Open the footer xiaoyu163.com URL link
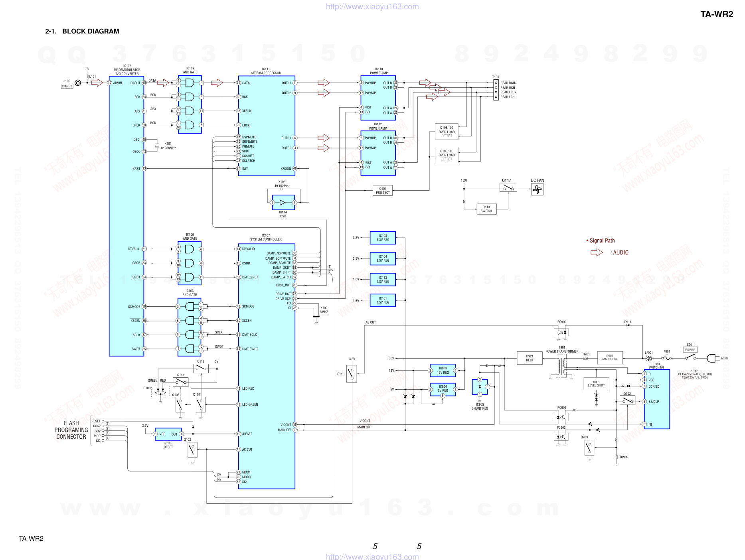The height and width of the screenshot is (560, 745). [372, 556]
